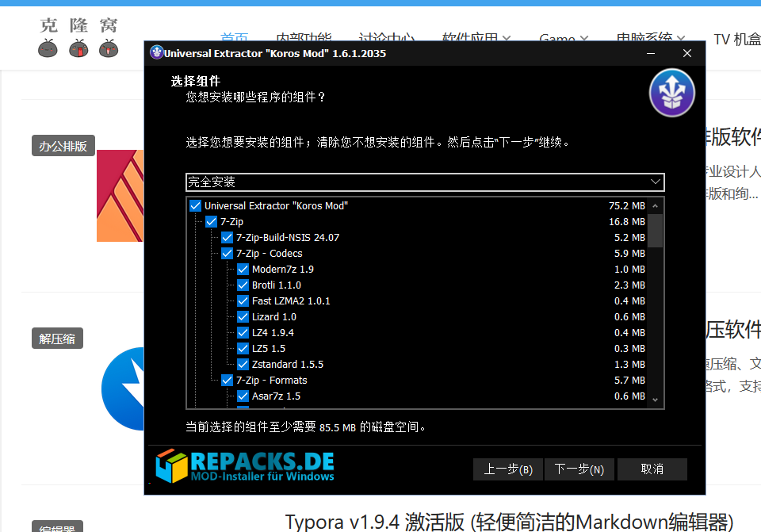The image size is (761, 532).
Task: Open the 软件应用 menu on webpage
Action: [476, 37]
